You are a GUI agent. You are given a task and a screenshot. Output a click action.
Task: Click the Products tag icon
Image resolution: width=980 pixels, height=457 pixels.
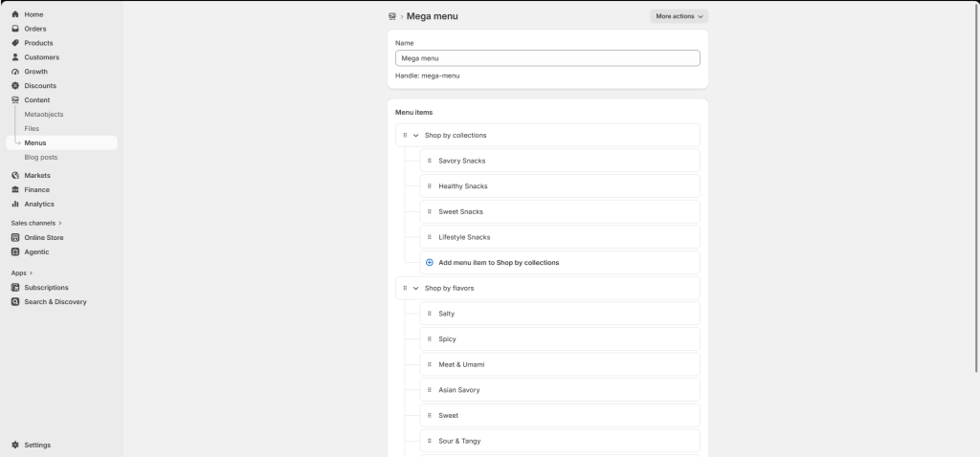[x=15, y=43]
